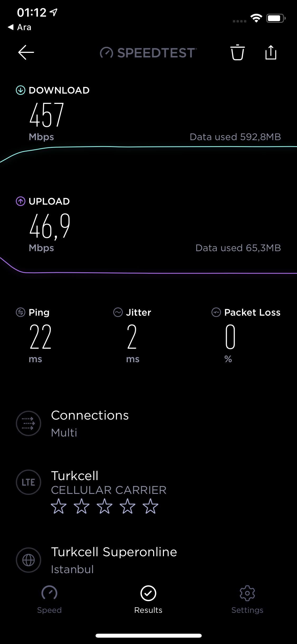Screen dimensions: 297x644
Task: Tap the download arrow circle icon
Action: (x=21, y=90)
